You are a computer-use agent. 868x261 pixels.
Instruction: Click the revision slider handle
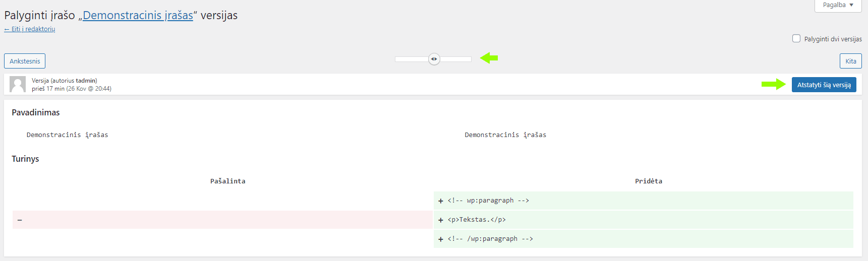point(434,59)
